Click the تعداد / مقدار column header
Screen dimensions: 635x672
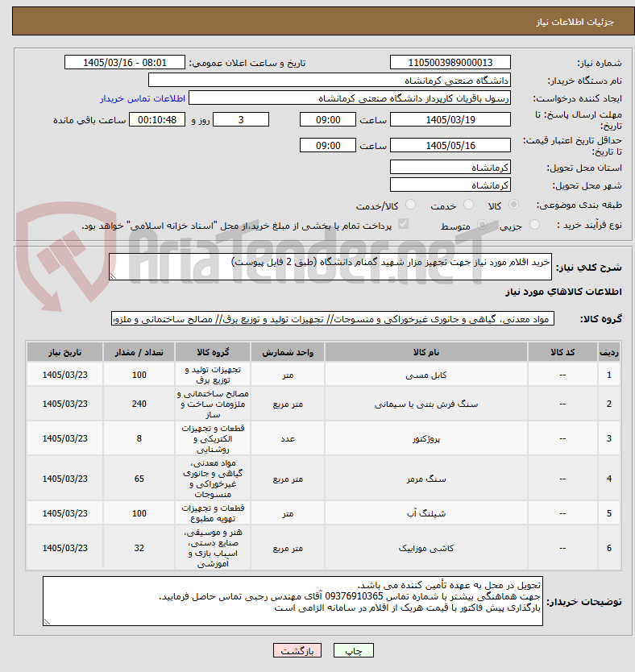(x=139, y=352)
